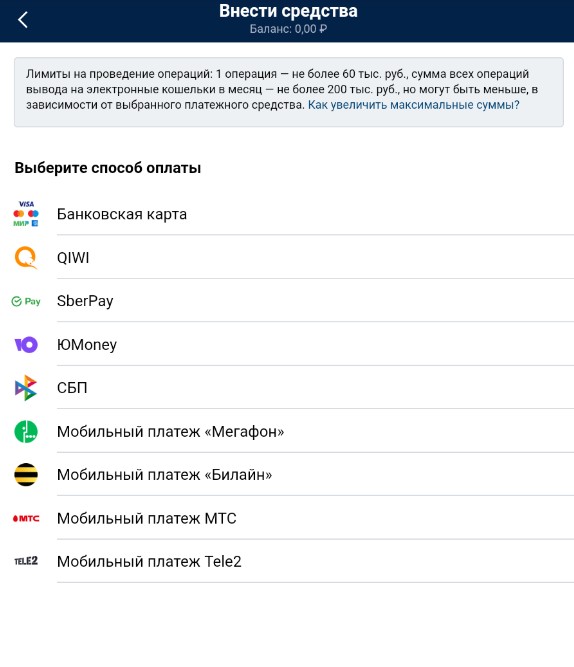Tap the green Мегафон logo icon
This screenshot has height=667, width=574.
point(26,431)
